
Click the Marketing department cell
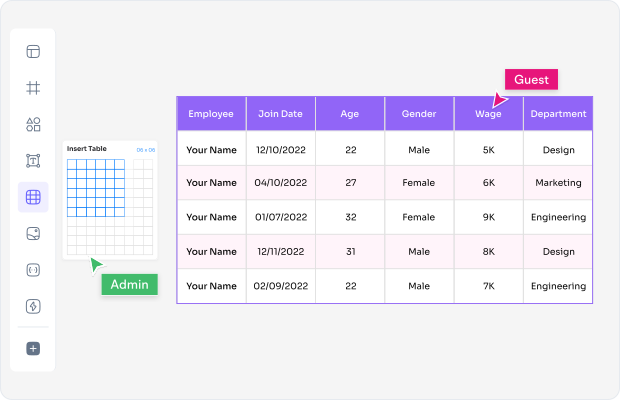click(x=558, y=183)
